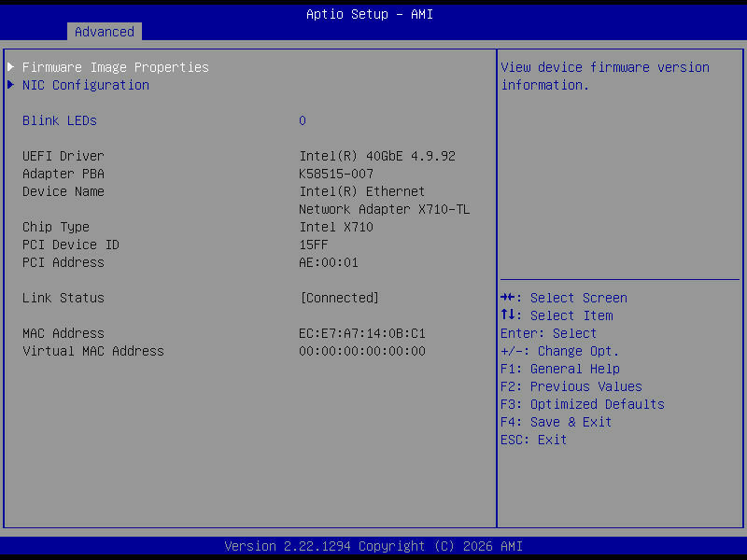Click the MAC Address label
747x560 pixels.
tap(63, 333)
